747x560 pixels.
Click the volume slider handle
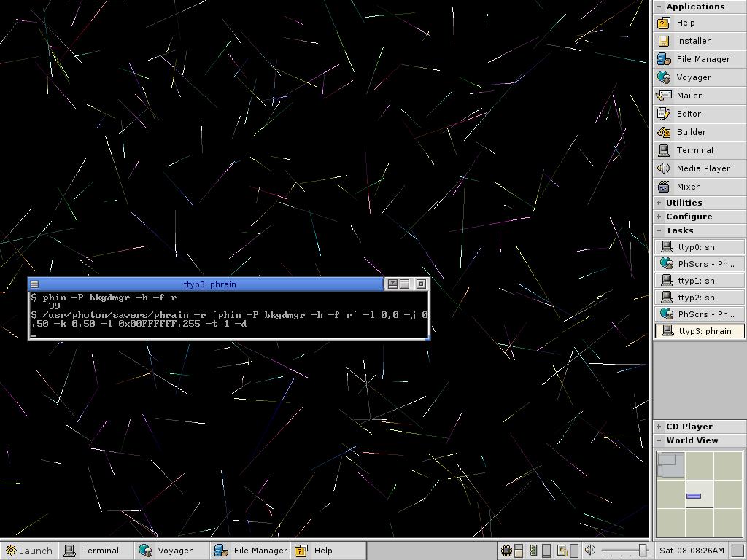tap(643, 551)
